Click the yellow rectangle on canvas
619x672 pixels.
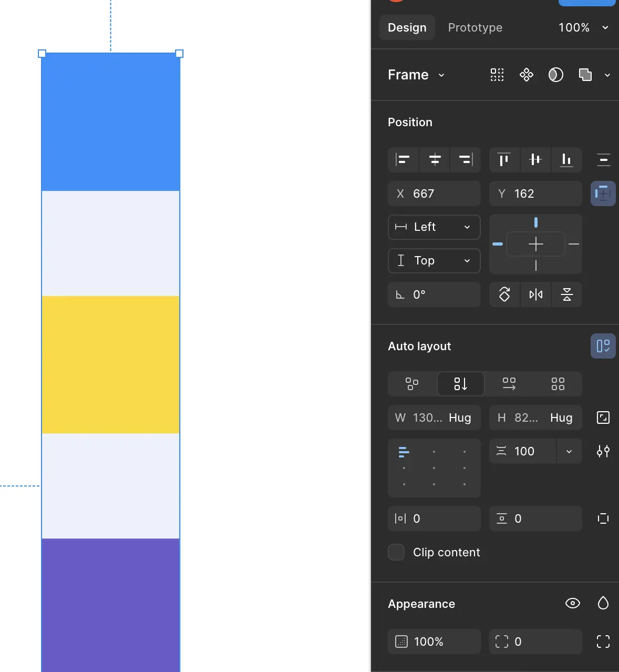tap(110, 364)
